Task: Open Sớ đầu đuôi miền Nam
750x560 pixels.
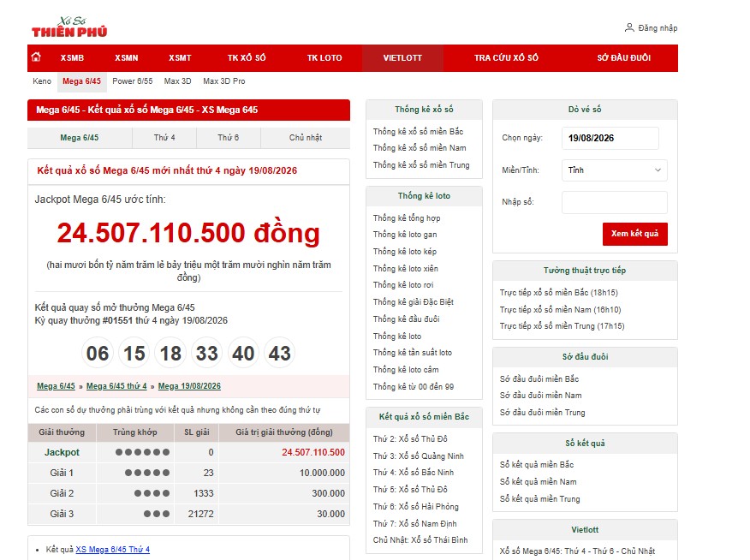Action: 540,396
